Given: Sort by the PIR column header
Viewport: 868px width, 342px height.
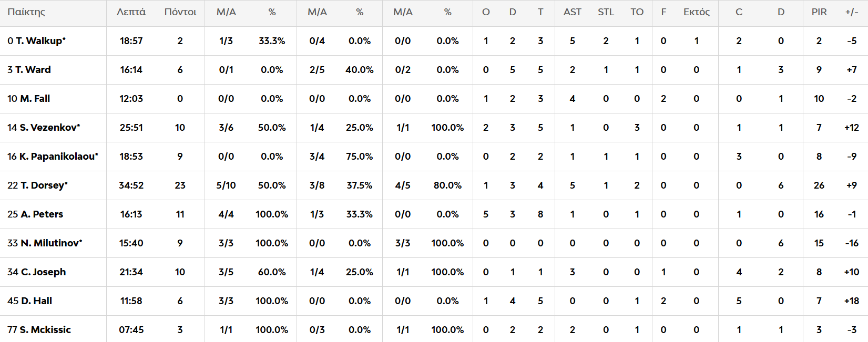Looking at the screenshot, I should tap(819, 12).
